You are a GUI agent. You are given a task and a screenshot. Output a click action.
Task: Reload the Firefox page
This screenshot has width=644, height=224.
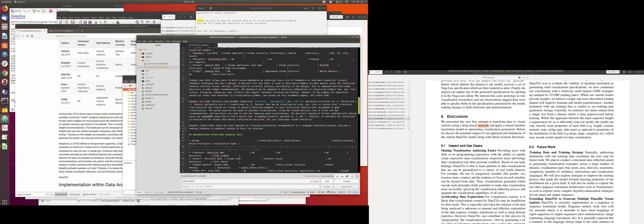coord(27,36)
